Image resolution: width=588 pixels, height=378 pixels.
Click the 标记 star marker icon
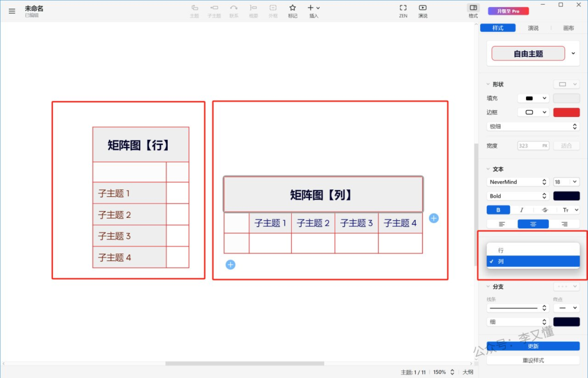292,8
